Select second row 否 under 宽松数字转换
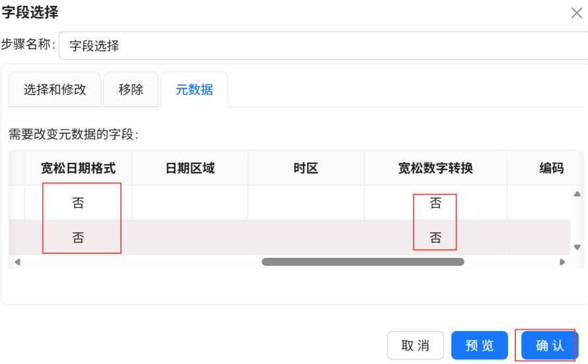The height and width of the screenshot is (364, 588). (436, 237)
